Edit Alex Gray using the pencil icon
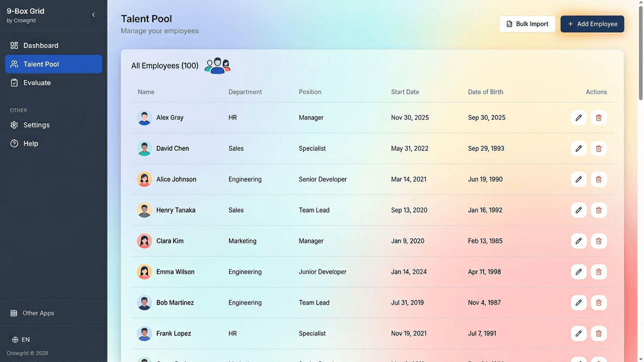The width and height of the screenshot is (644, 362). pos(579,117)
